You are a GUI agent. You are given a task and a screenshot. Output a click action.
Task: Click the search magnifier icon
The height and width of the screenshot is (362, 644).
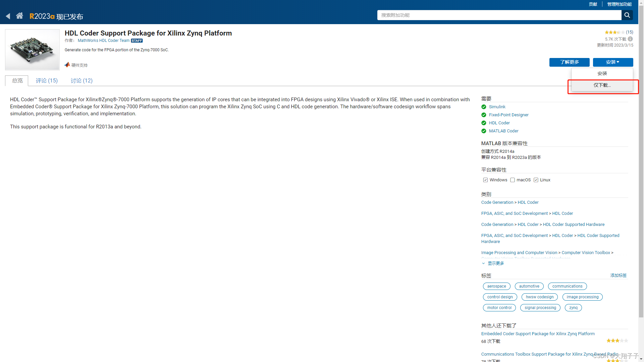pos(627,15)
